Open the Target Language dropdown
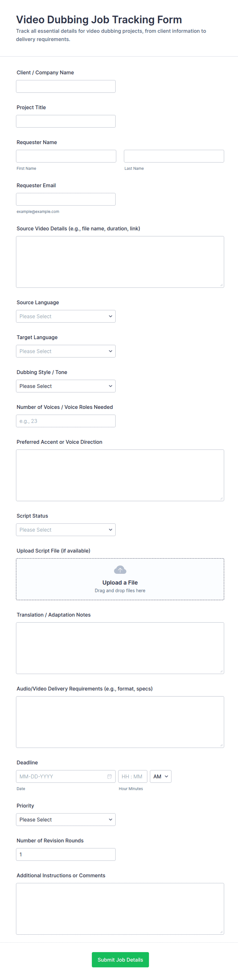This screenshot has width=238, height=980. (66, 351)
